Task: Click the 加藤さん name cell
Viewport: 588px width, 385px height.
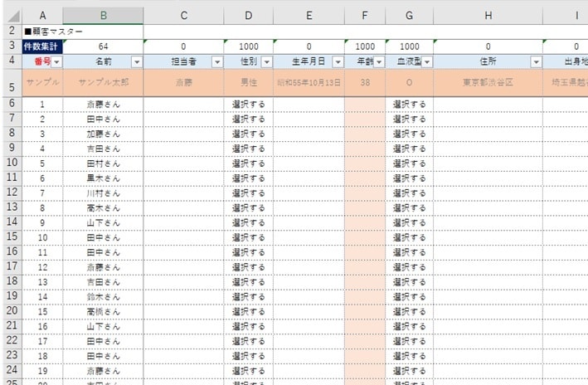Action: (103, 134)
